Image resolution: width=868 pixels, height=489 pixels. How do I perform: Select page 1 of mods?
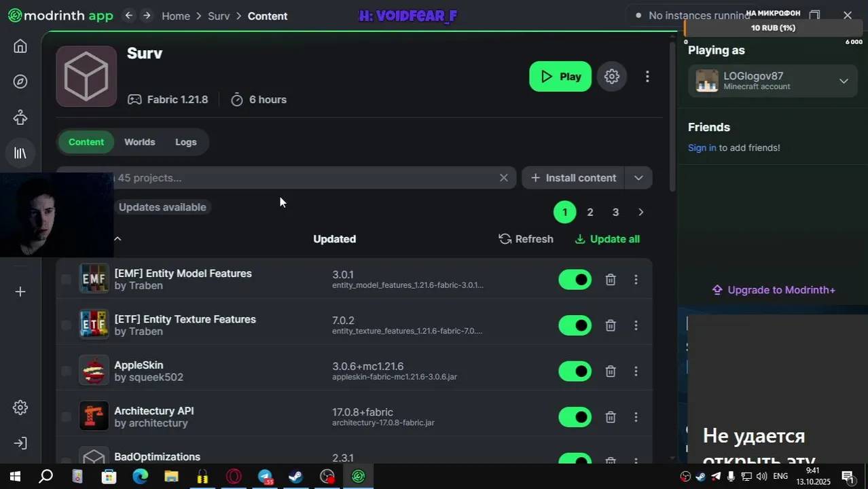[564, 213]
